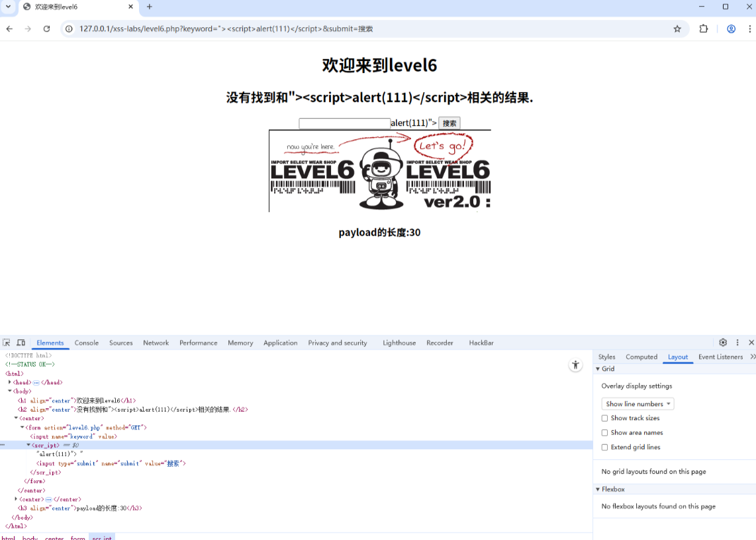
Task: Expand the second collapsed center node
Action: click(16, 499)
